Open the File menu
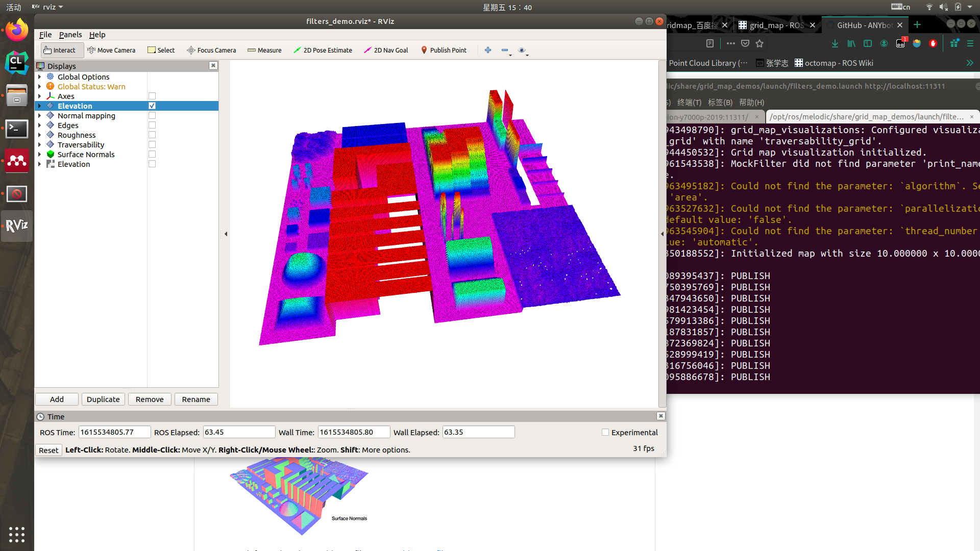980x551 pixels. [45, 35]
